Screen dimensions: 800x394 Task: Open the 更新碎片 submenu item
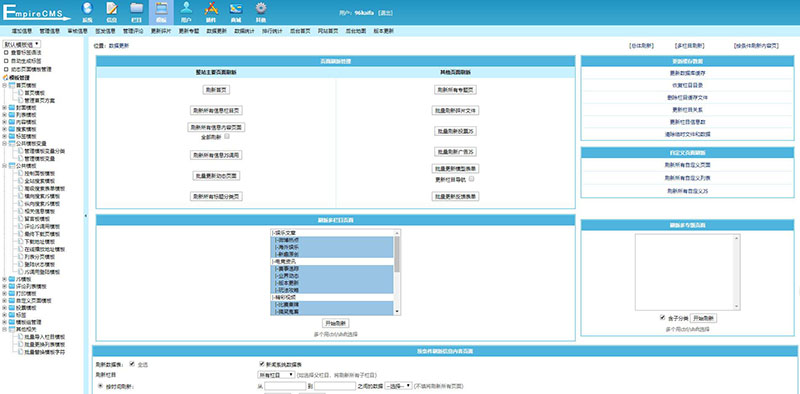[161, 31]
